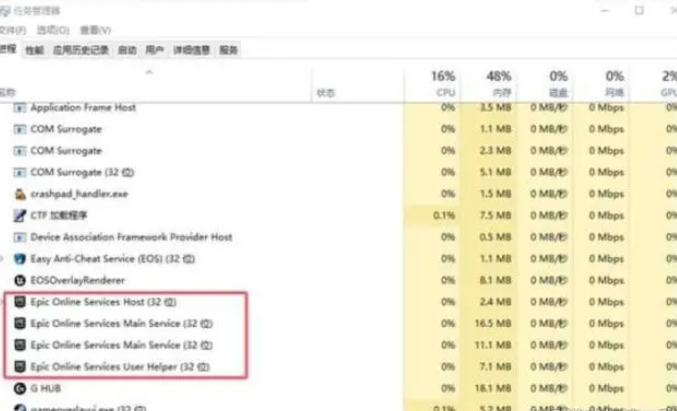Image resolution: width=677 pixels, height=411 pixels.
Task: Sort processes by the 磁盘 0% column
Action: click(x=544, y=84)
